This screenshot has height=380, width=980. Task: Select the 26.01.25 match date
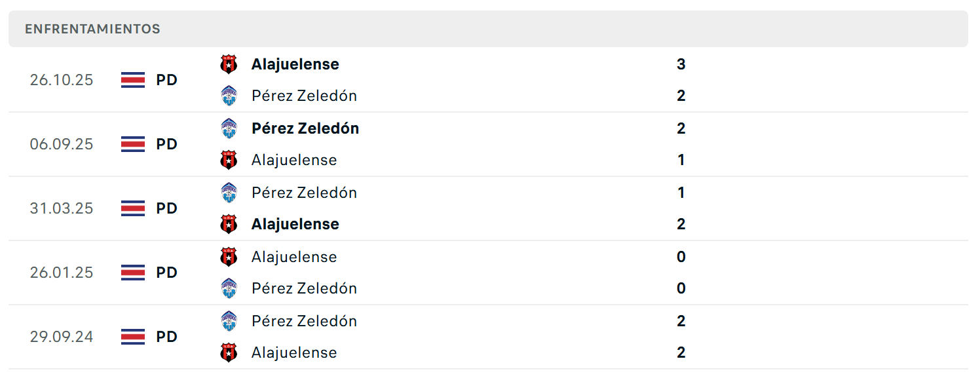[62, 273]
